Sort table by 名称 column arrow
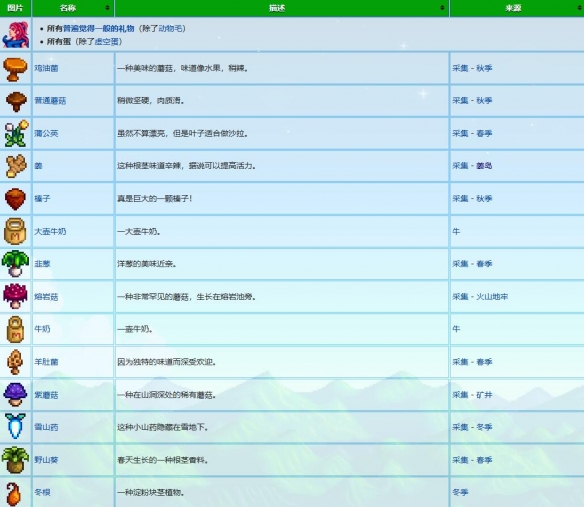 pyautogui.click(x=107, y=8)
